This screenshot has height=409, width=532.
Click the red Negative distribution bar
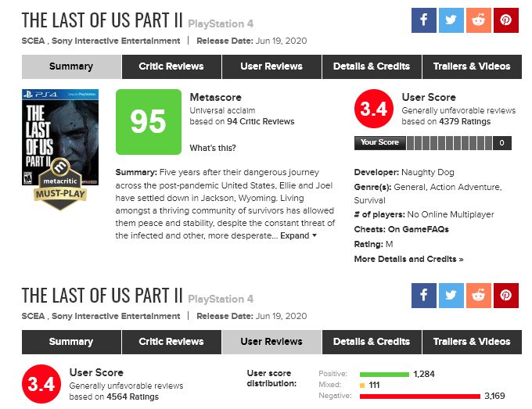(420, 396)
